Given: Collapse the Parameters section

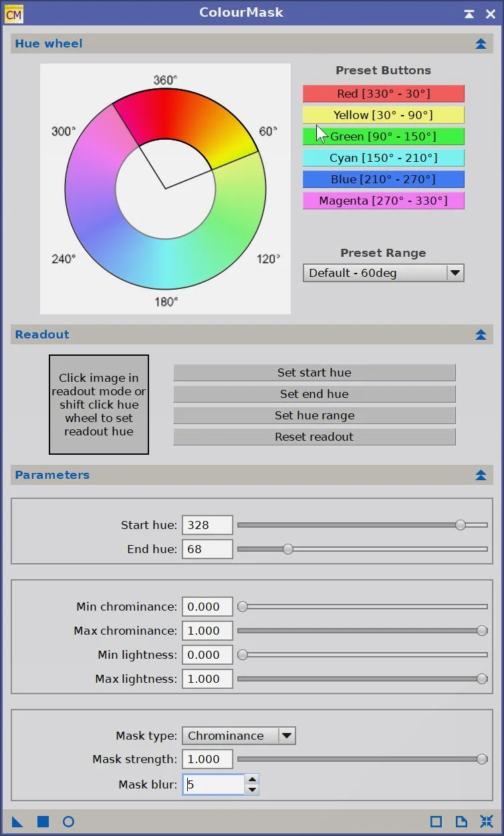Looking at the screenshot, I should (481, 476).
